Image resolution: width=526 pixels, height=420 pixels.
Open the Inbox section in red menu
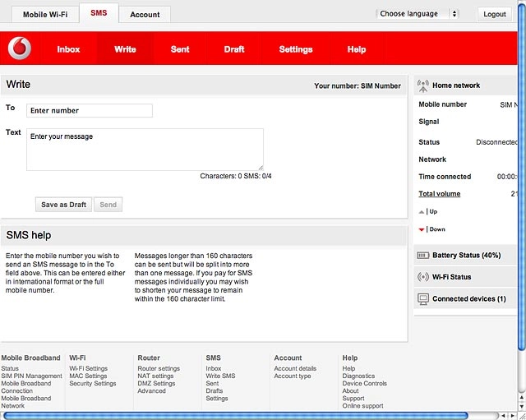coord(68,49)
